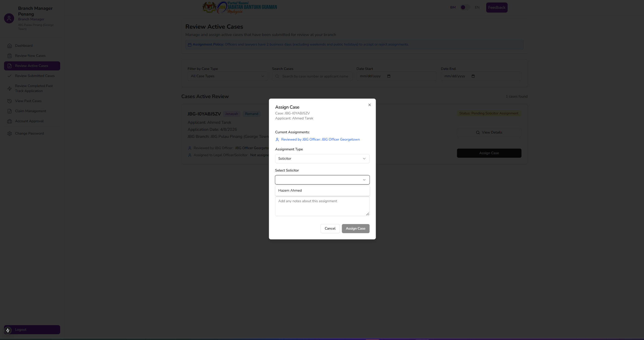644x340 pixels.
Task: Expand the Select Solicitor dropdown
Action: point(322,180)
